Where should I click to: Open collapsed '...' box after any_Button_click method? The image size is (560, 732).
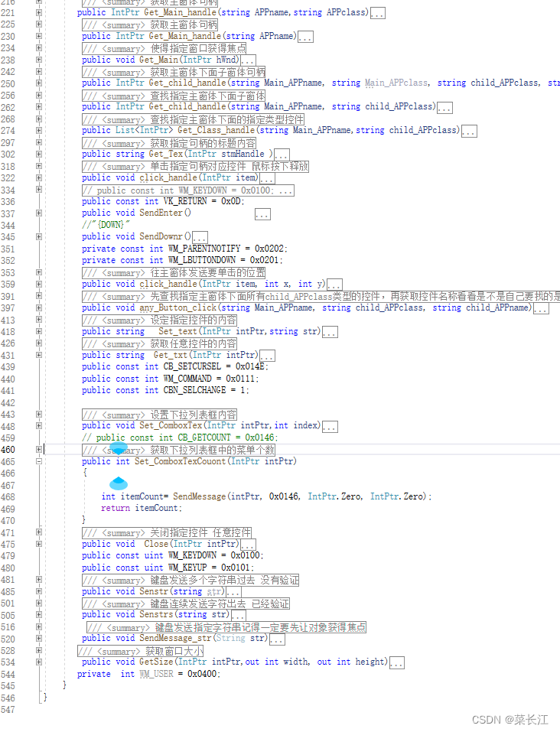pyautogui.click(x=541, y=308)
